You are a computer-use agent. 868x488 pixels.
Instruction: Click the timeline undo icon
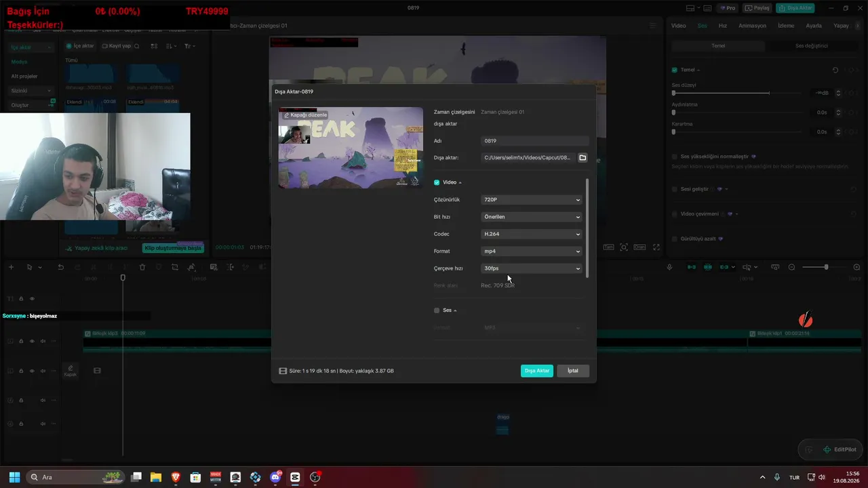coord(60,267)
